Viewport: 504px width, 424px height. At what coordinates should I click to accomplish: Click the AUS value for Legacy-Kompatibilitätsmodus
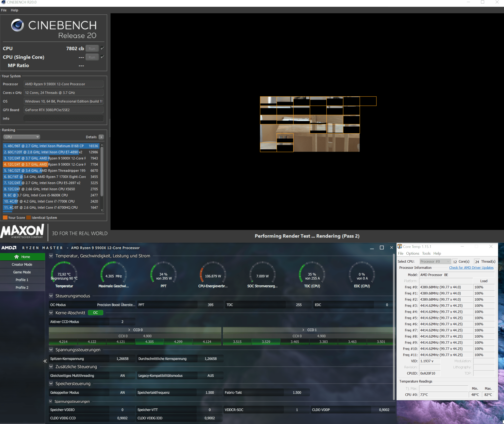pyautogui.click(x=211, y=375)
